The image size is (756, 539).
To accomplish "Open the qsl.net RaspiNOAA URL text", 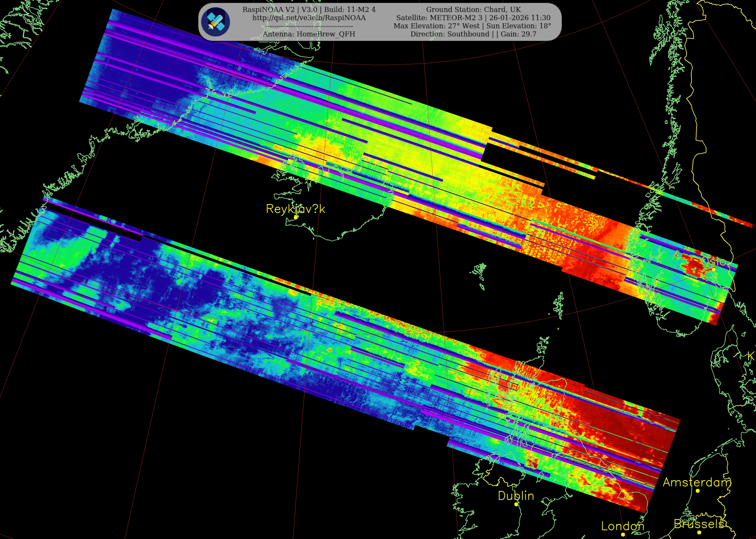I will point(309,18).
